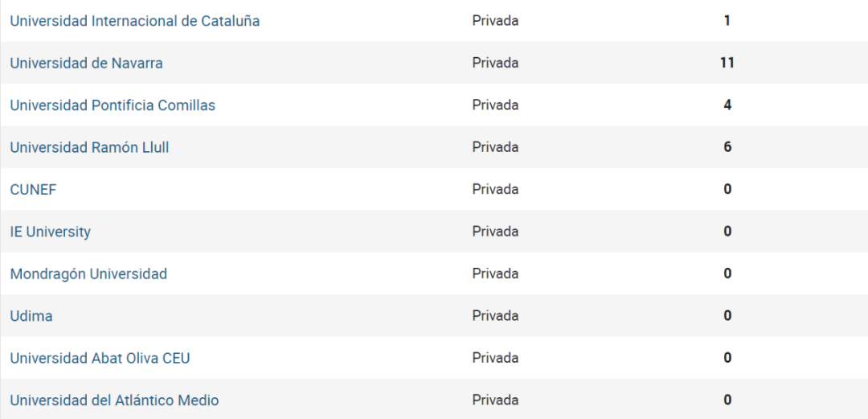
Task: Open Mondragón Universidad link
Action: point(88,273)
